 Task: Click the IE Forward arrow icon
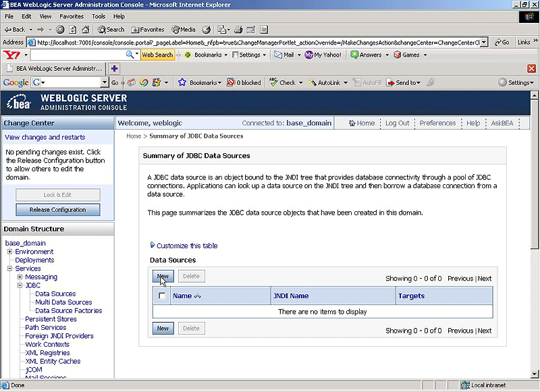coord(40,30)
